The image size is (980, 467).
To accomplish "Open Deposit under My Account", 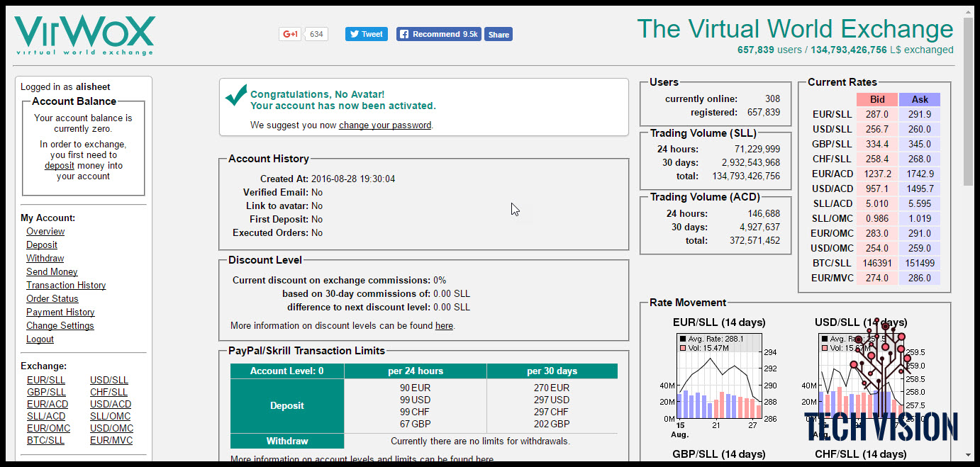I will click(42, 245).
